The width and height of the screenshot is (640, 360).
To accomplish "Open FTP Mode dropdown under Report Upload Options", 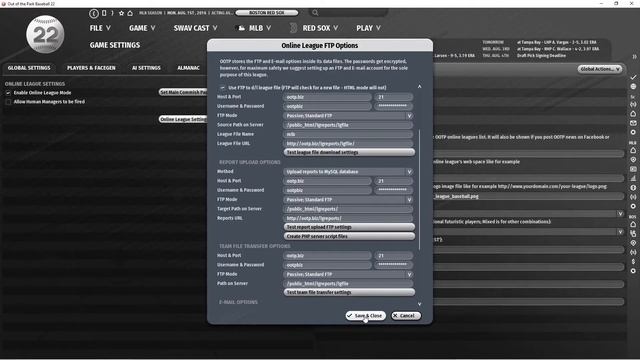I will (348, 200).
